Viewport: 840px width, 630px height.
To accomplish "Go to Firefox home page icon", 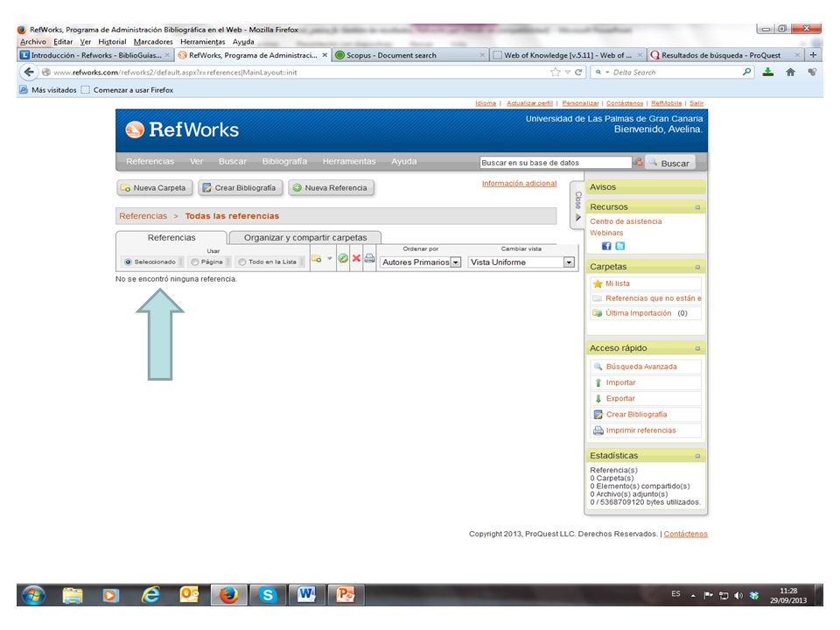I will pos(790,72).
